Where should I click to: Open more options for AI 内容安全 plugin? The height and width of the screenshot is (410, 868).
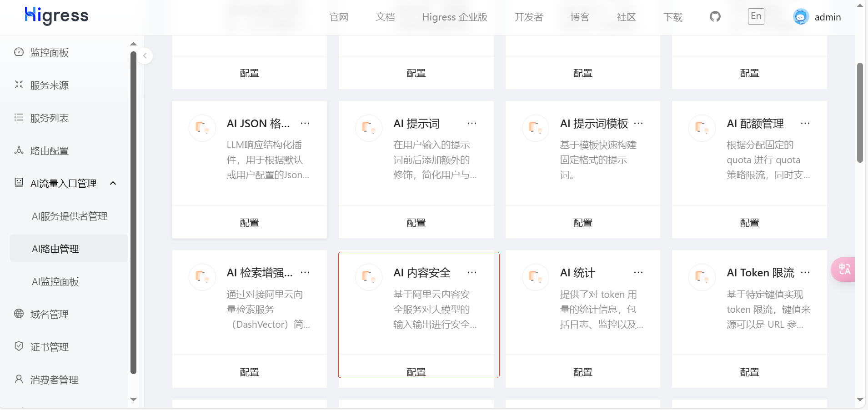click(472, 272)
